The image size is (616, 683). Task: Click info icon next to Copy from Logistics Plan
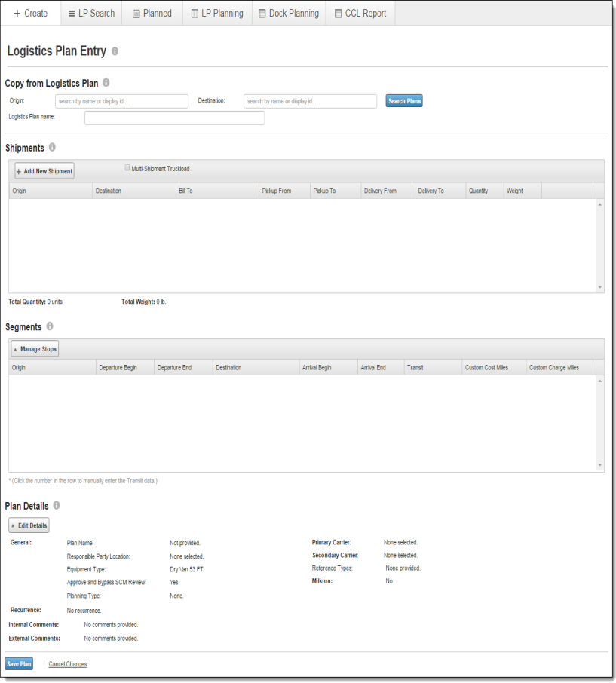coord(106,83)
